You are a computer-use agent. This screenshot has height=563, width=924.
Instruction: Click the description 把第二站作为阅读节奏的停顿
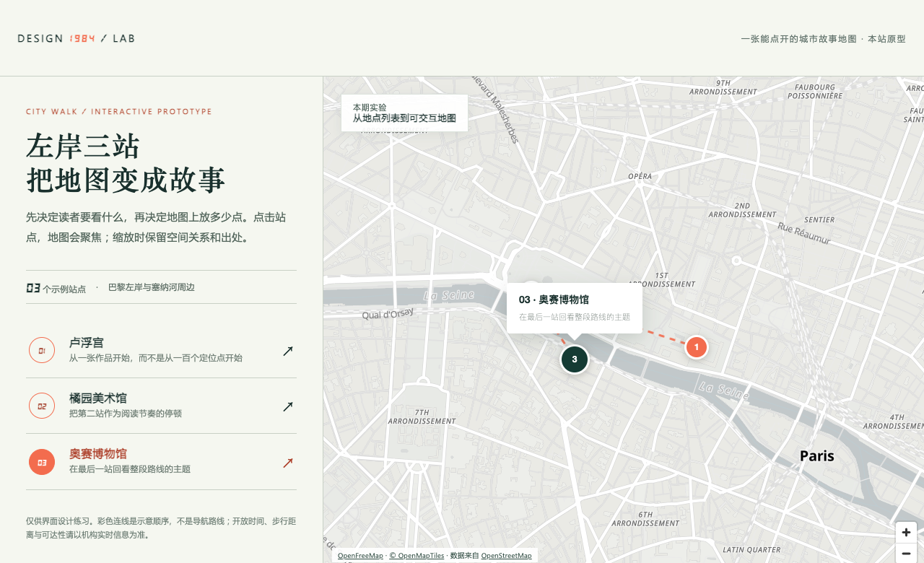click(x=126, y=414)
